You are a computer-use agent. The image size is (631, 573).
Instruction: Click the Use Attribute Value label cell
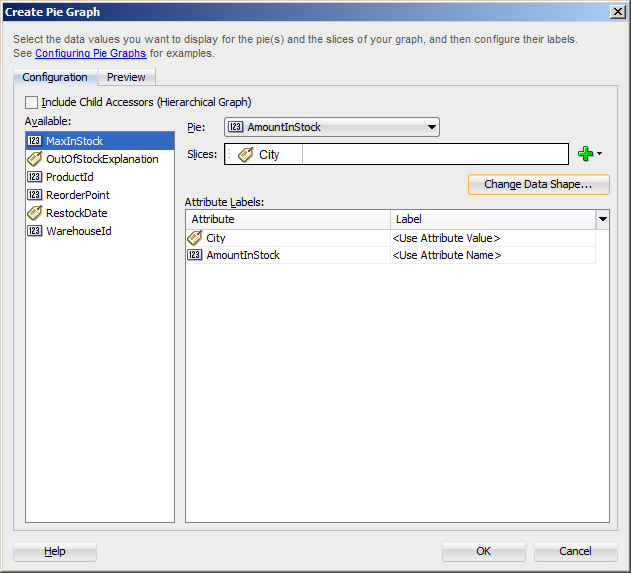[x=493, y=238]
